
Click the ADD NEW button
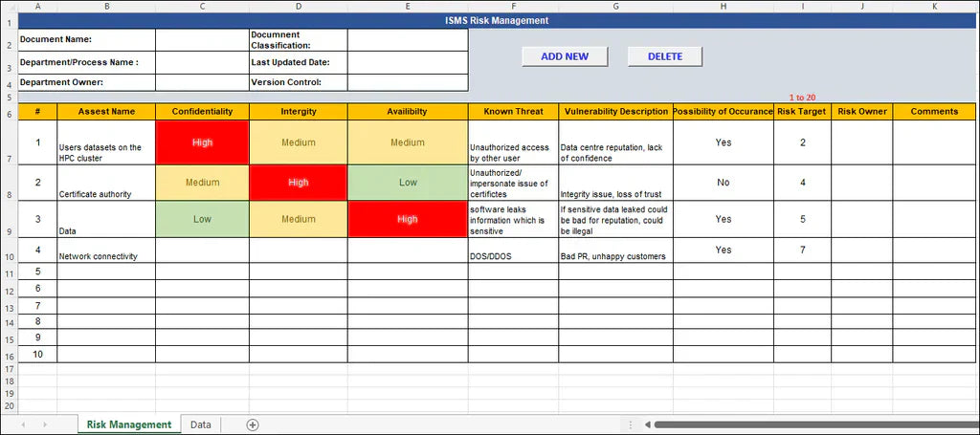tap(565, 56)
